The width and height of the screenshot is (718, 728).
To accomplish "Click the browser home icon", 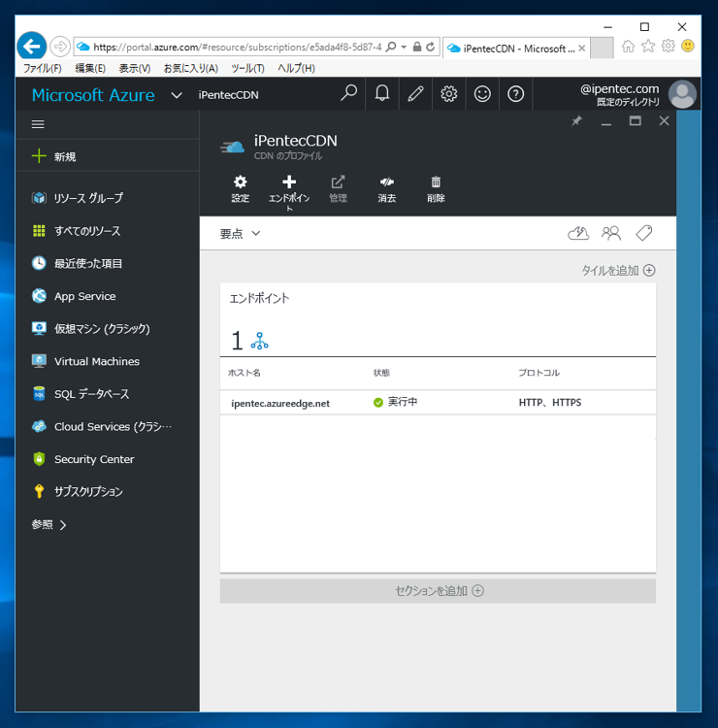I will (x=628, y=46).
